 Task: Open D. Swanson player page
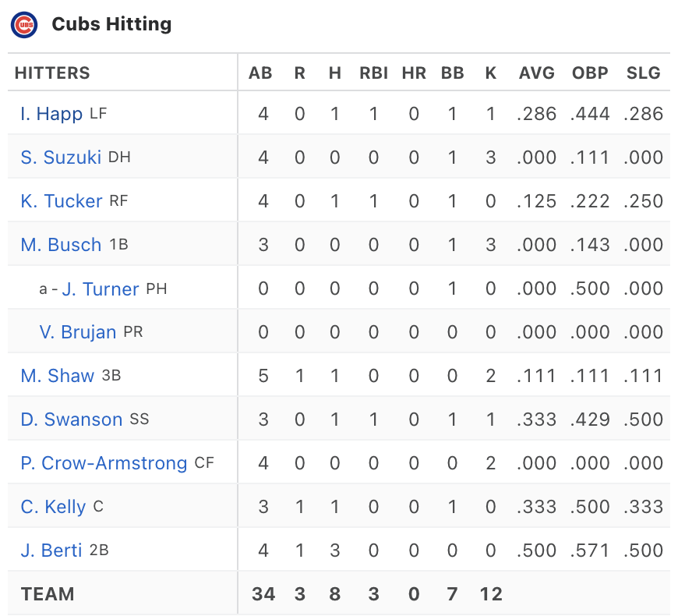click(72, 420)
